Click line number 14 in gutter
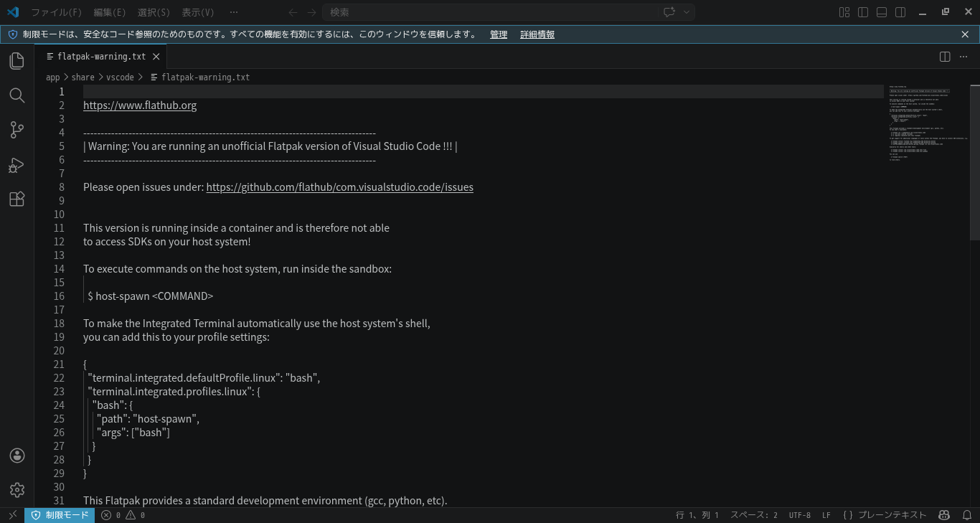980x523 pixels. [x=59, y=269]
